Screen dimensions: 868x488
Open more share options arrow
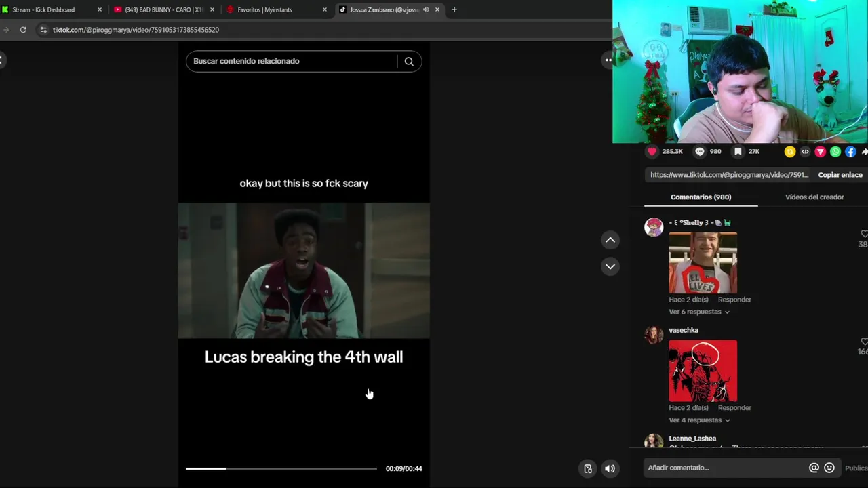865,152
